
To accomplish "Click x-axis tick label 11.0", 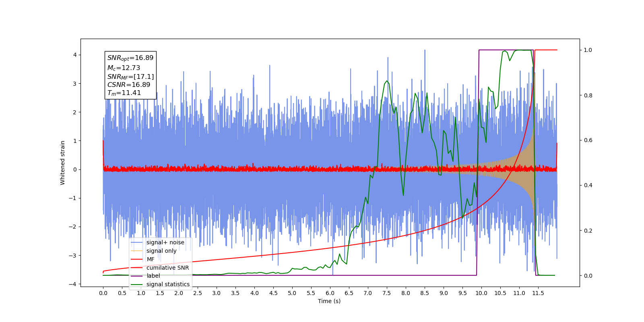I will (519, 293).
